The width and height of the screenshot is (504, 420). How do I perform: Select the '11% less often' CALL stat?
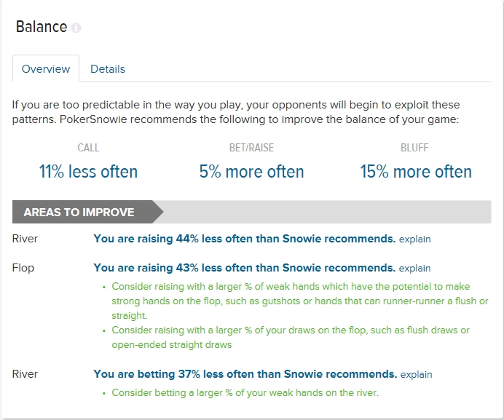(88, 172)
